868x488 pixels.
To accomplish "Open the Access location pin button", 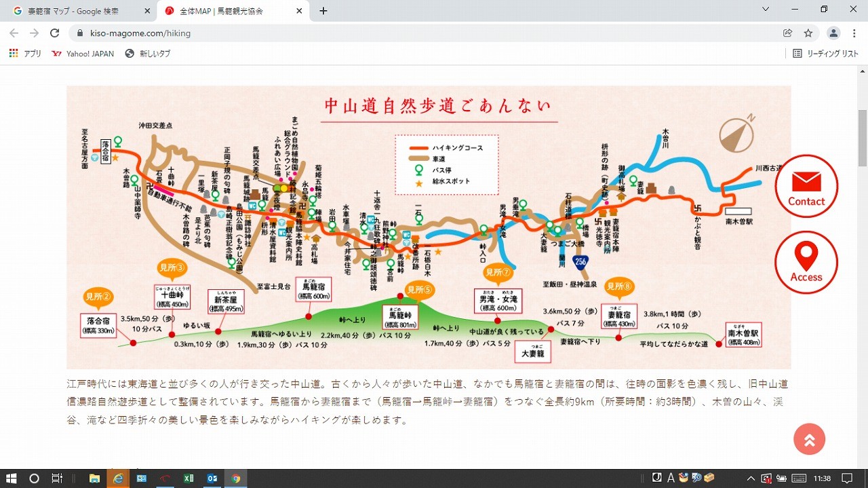I will tap(806, 263).
